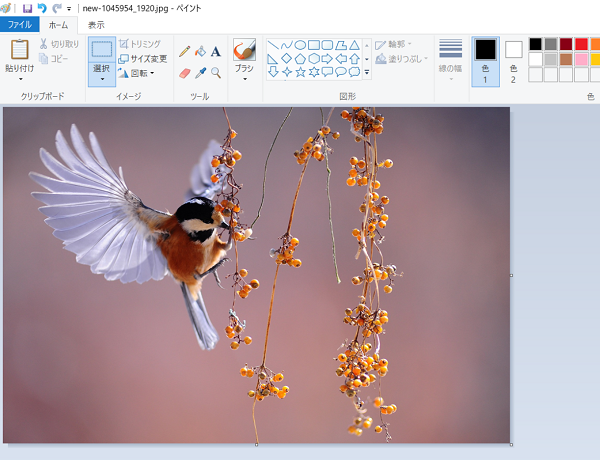600x460 pixels.
Task: Expand the 貼り付け dropdown arrow
Action: click(x=20, y=79)
